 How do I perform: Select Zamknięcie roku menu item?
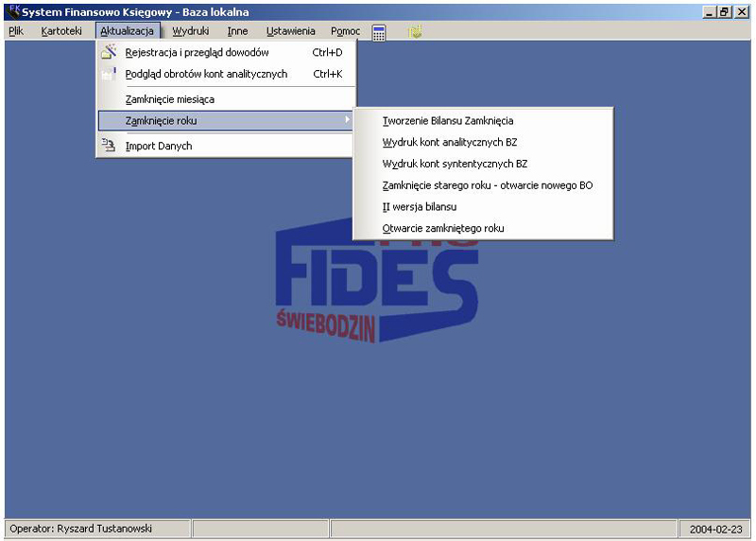(x=226, y=121)
